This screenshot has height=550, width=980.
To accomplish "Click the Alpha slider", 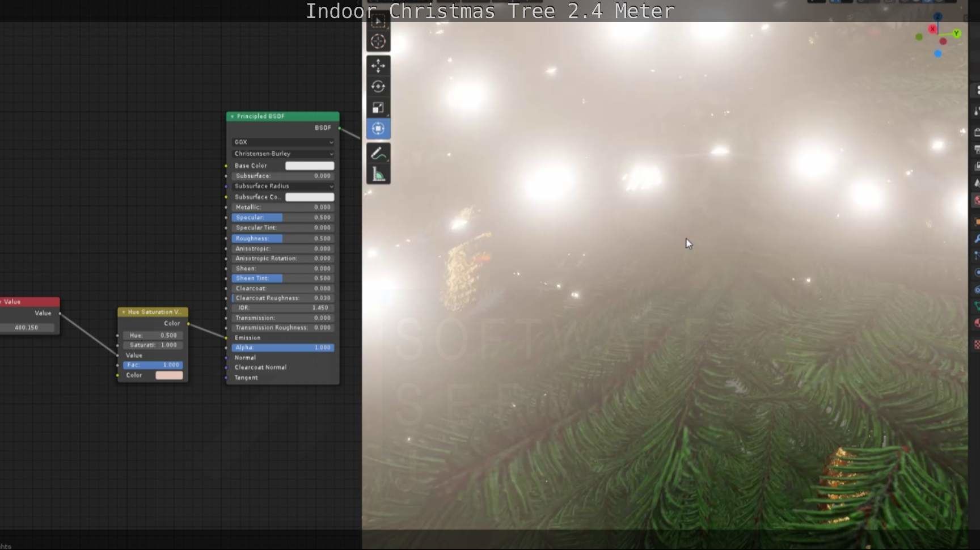I will pos(283,348).
